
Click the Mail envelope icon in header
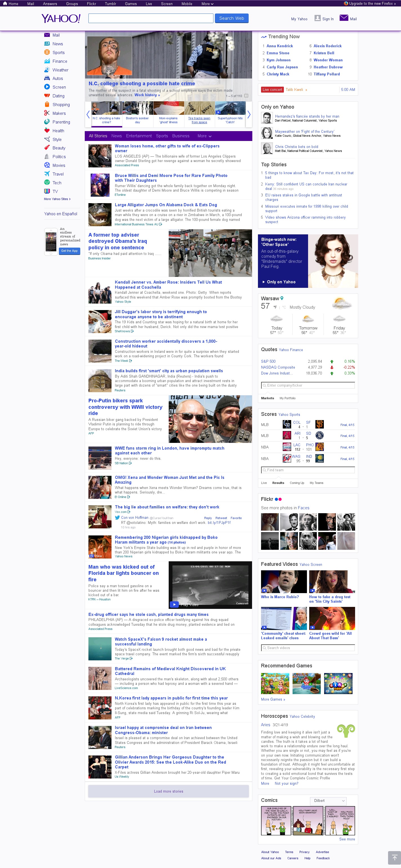(344, 18)
